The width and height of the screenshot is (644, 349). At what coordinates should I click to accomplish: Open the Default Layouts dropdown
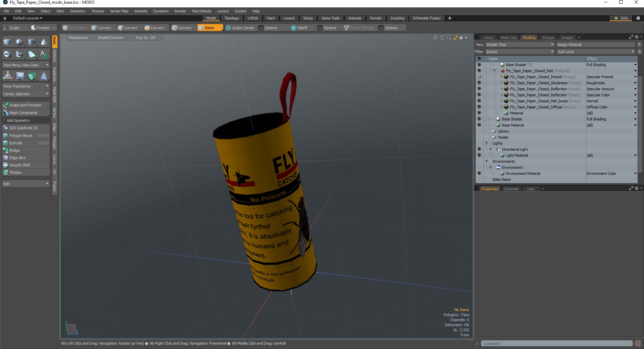pos(28,18)
